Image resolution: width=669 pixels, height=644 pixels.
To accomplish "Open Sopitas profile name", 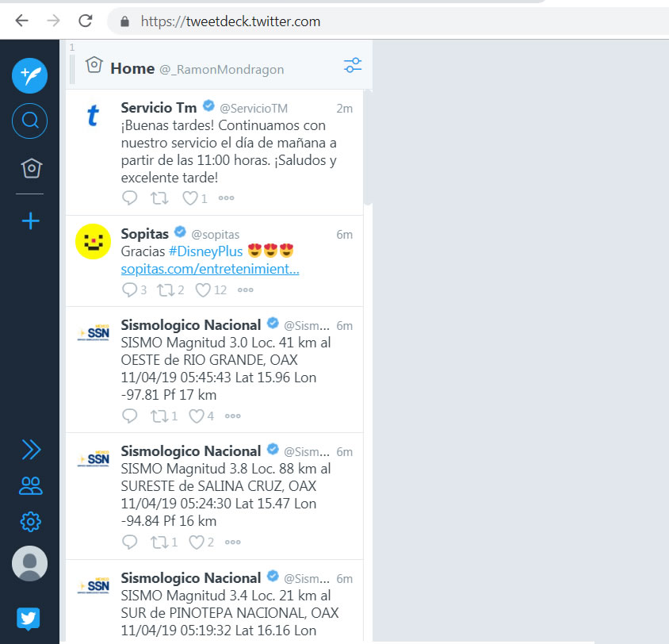I will [144, 233].
